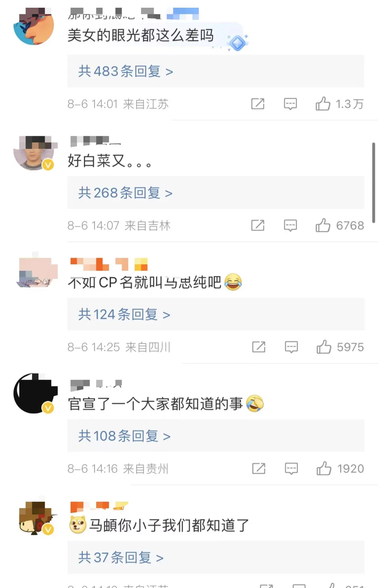Open the verified avatar beside 好白菜又 comment
This screenshot has height=588, width=378.
pyautogui.click(x=34, y=153)
